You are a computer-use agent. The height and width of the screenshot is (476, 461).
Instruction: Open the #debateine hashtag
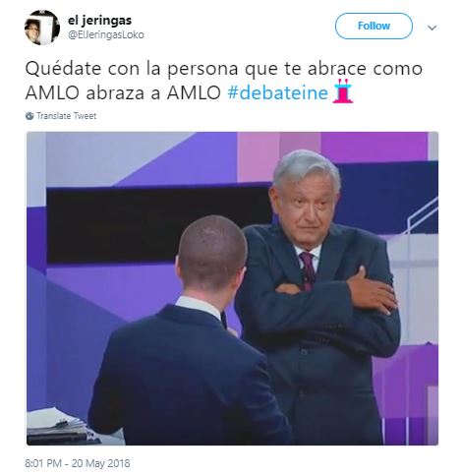click(x=277, y=92)
